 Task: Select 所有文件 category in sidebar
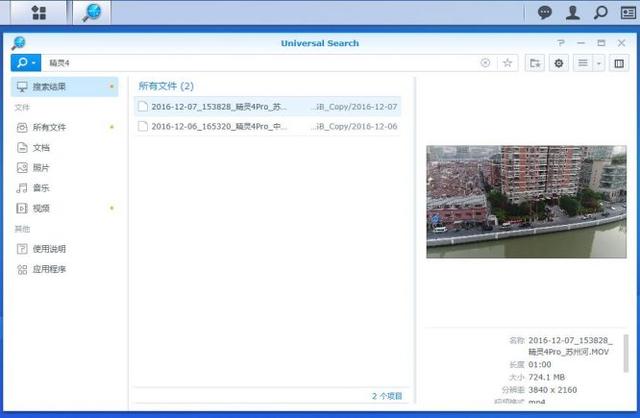pyautogui.click(x=49, y=127)
